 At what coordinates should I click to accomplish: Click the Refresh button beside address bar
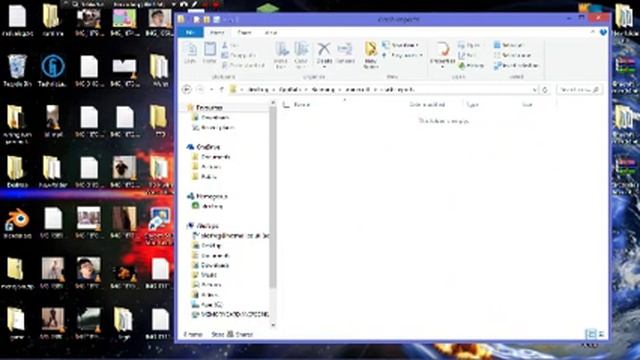click(x=544, y=89)
